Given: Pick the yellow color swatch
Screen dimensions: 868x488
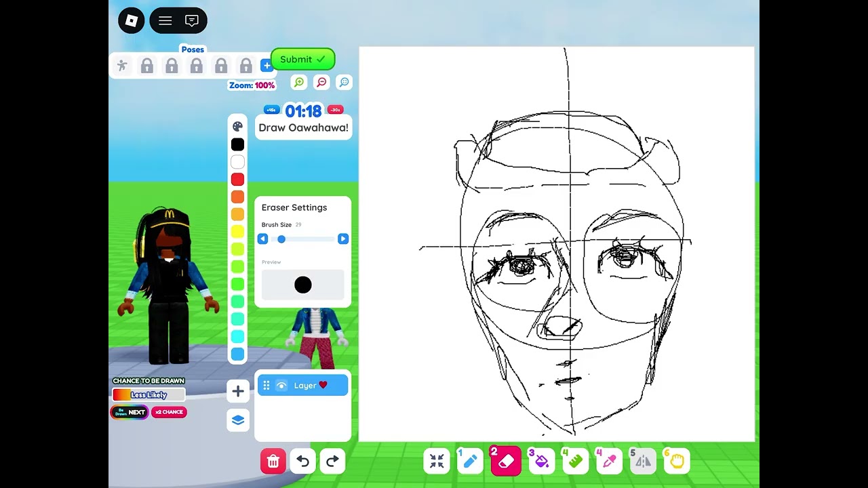Looking at the screenshot, I should pyautogui.click(x=237, y=232).
